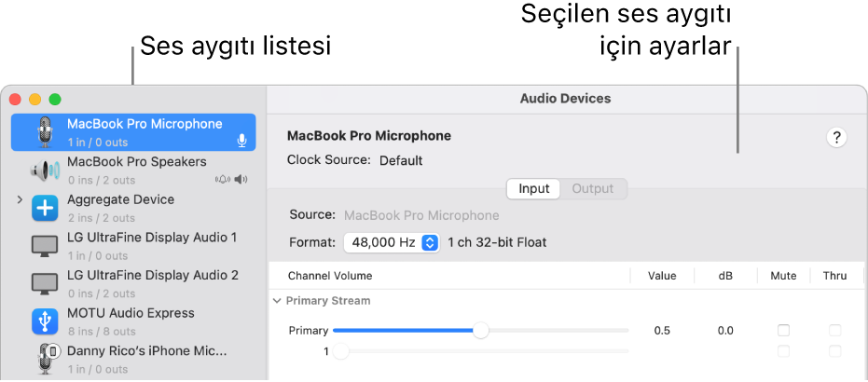The height and width of the screenshot is (382, 868).
Task: Click the LG UltraFine Display Audio 2 monitor icon
Action: [45, 284]
